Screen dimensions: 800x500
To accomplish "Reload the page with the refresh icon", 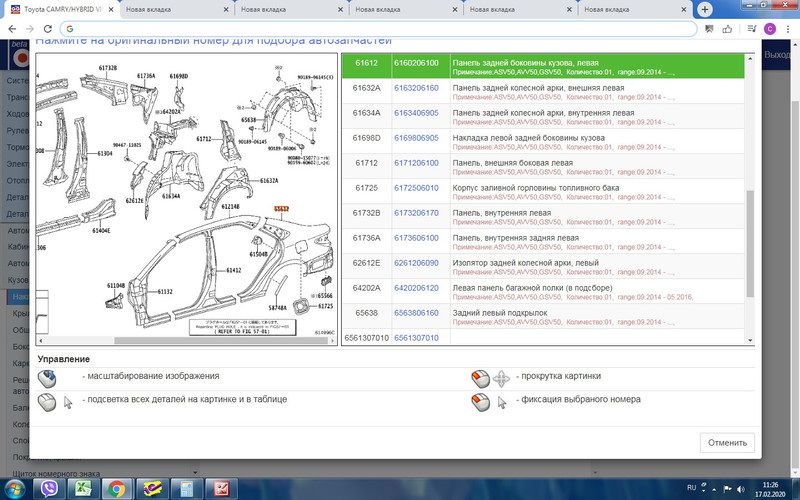I will click(x=47, y=29).
